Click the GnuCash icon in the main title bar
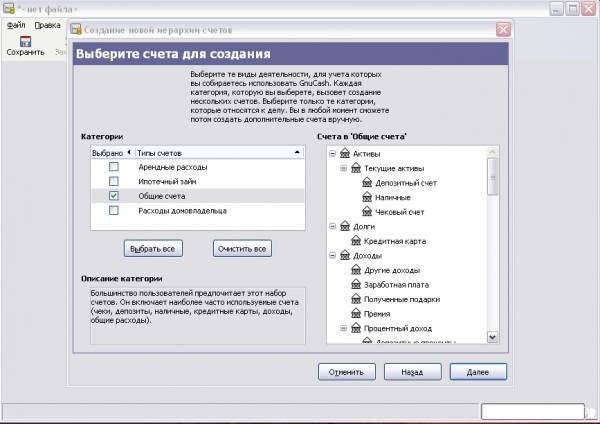This screenshot has width=600, height=424. coord(8,8)
